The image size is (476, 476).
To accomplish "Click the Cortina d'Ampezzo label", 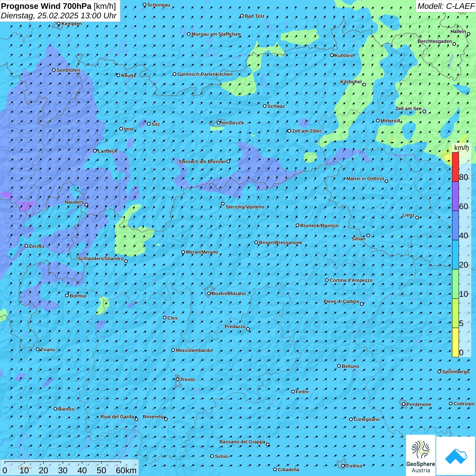I will point(351,280).
